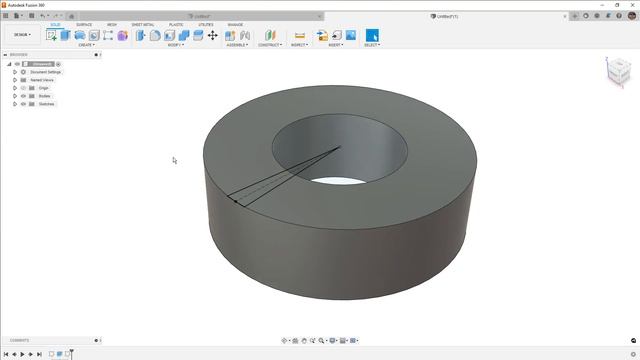This screenshot has width=640, height=360.
Task: Open the Insert dropdown menu
Action: [336, 45]
